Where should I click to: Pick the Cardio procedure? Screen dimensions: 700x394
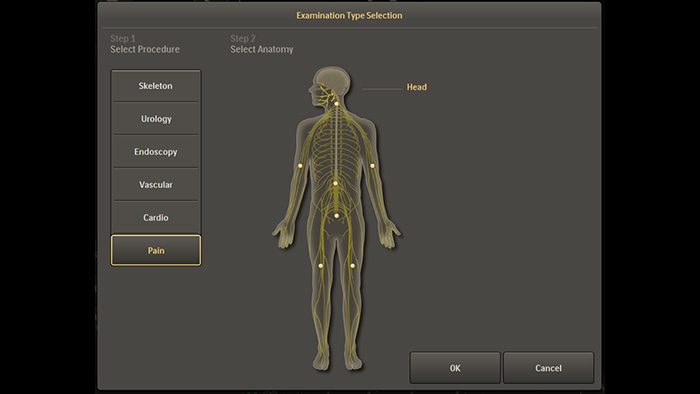tap(156, 217)
